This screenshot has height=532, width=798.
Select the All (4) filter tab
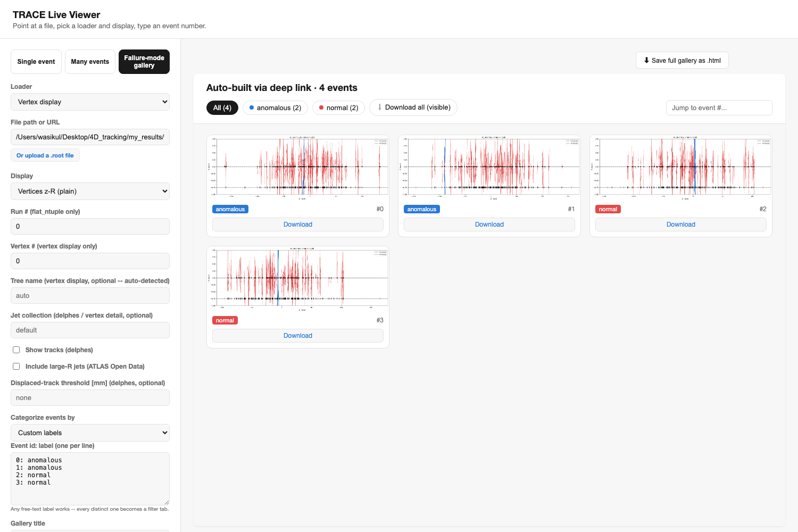click(x=222, y=107)
